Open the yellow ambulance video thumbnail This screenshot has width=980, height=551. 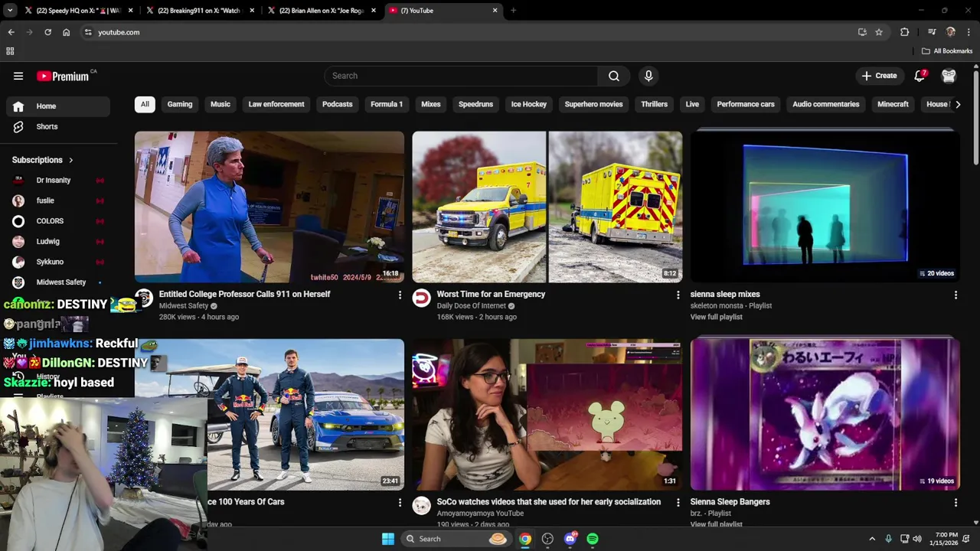tap(547, 207)
